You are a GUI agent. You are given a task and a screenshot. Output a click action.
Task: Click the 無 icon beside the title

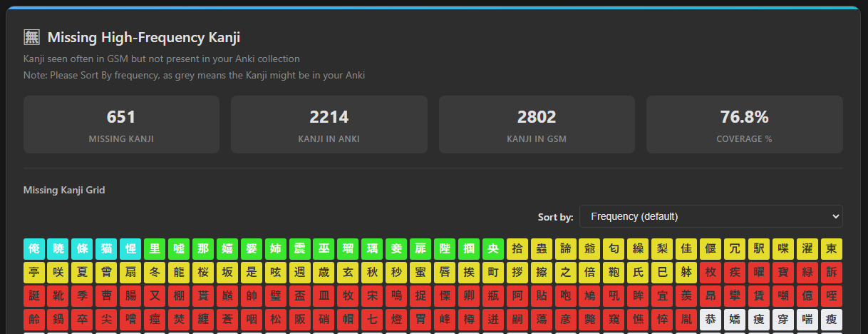(x=31, y=38)
